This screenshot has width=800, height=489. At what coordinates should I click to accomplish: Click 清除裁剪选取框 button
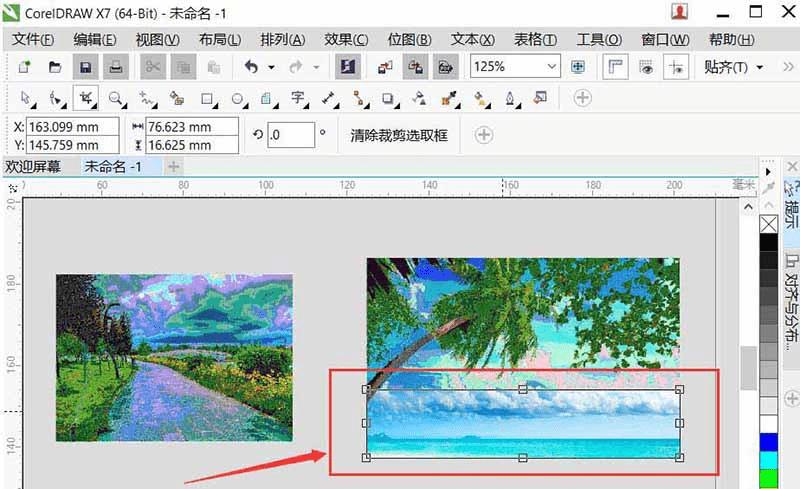399,135
